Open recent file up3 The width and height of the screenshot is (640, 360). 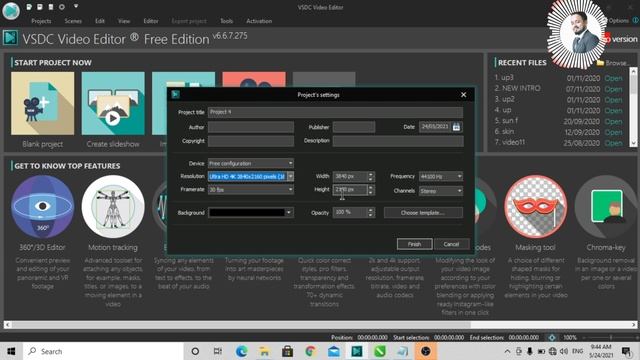613,78
